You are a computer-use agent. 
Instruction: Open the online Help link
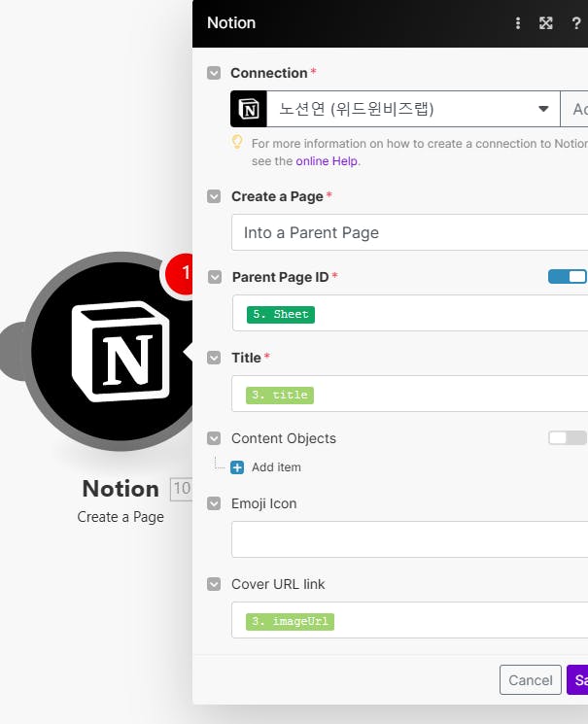tap(327, 161)
